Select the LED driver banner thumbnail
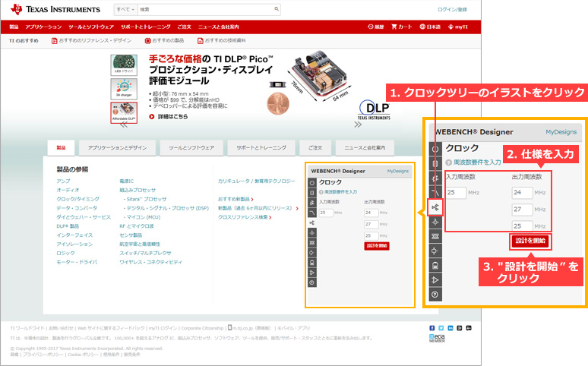The image size is (588, 366). pyautogui.click(x=124, y=65)
